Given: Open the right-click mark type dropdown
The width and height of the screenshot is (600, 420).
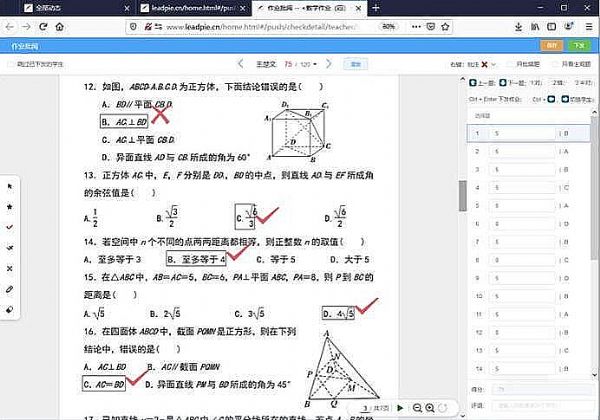Looking at the screenshot, I should (494, 64).
